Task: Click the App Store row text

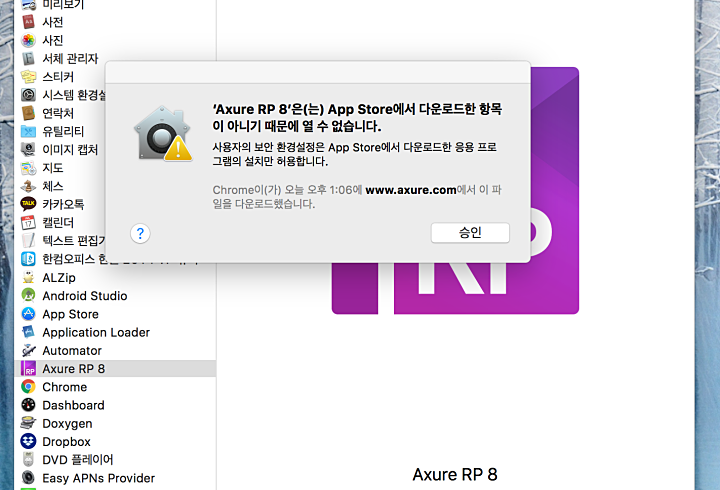Action: tap(71, 314)
